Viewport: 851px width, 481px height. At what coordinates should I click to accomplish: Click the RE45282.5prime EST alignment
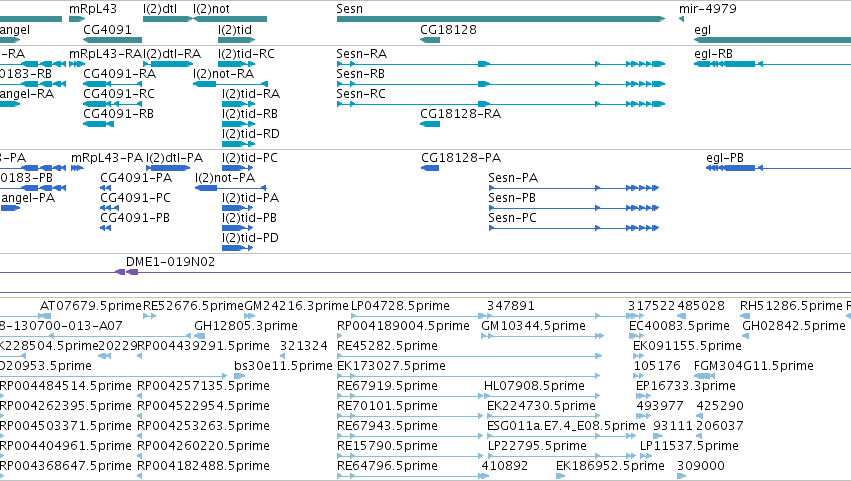(x=469, y=356)
